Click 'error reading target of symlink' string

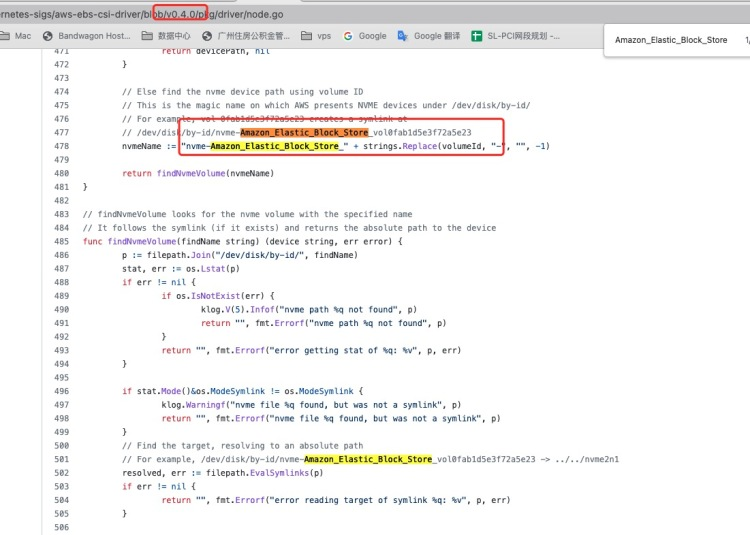click(351, 500)
